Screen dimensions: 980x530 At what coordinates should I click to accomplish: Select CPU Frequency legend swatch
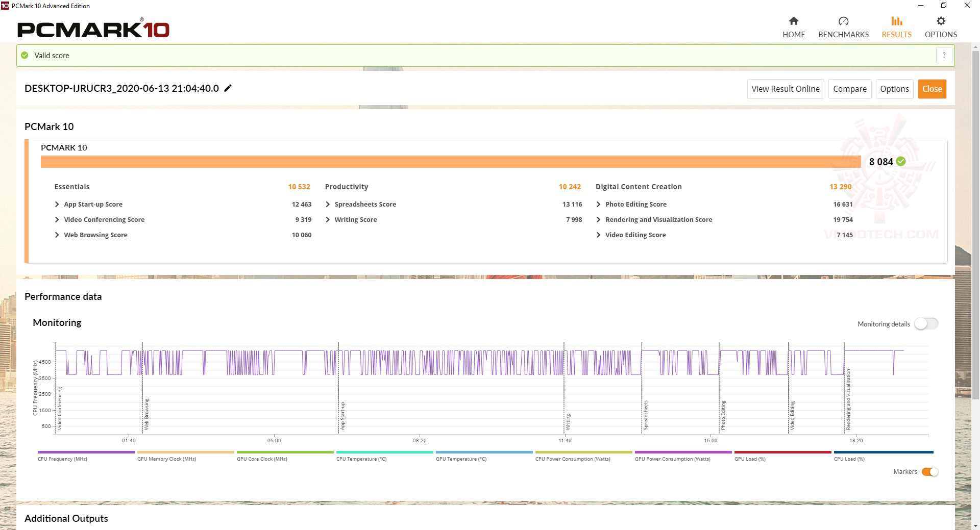(x=86, y=452)
